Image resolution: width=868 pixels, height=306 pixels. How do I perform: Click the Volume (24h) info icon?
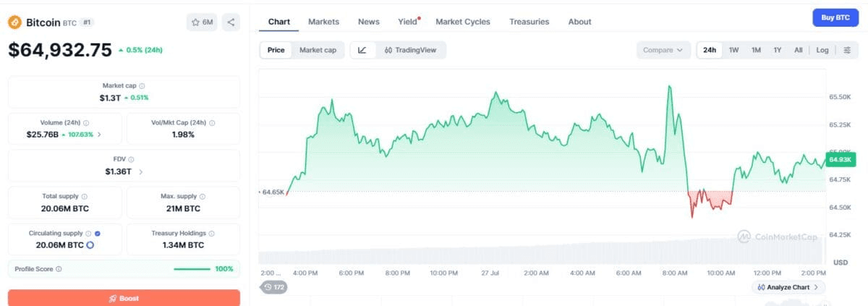pos(86,123)
